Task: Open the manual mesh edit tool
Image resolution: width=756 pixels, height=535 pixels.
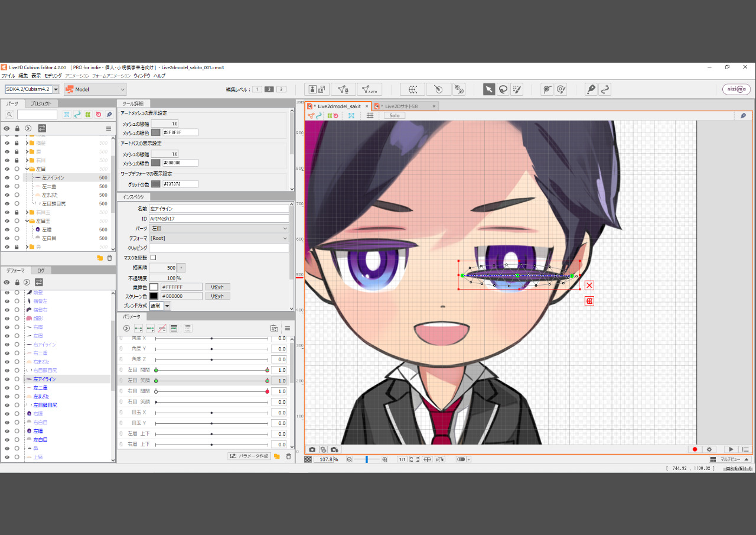Action: [x=343, y=89]
